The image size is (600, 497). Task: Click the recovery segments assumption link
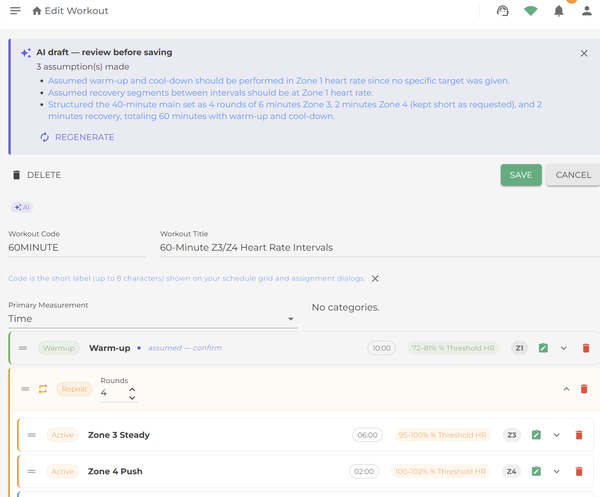click(210, 93)
